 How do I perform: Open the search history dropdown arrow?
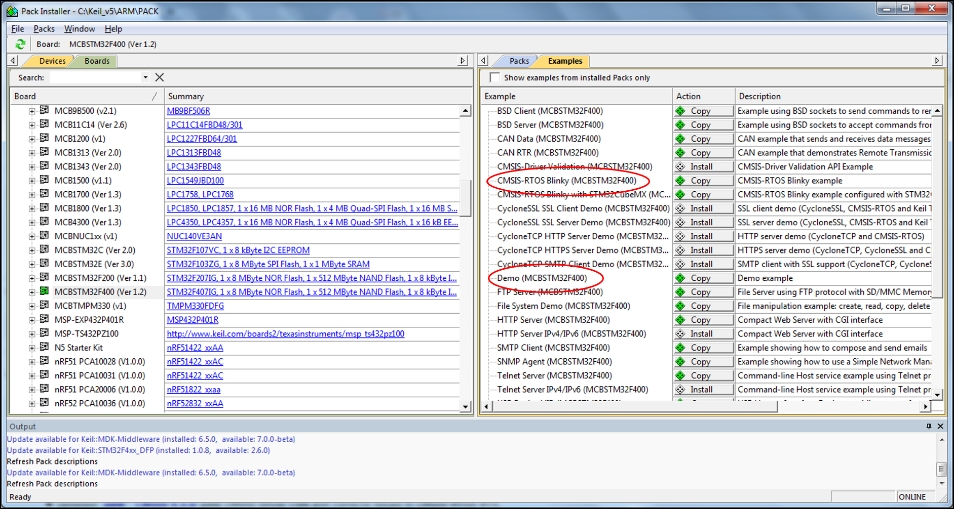click(x=145, y=77)
